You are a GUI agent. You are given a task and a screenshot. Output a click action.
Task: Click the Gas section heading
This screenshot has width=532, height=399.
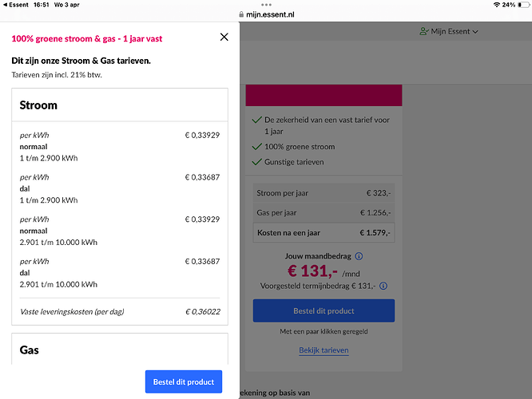[x=30, y=350]
